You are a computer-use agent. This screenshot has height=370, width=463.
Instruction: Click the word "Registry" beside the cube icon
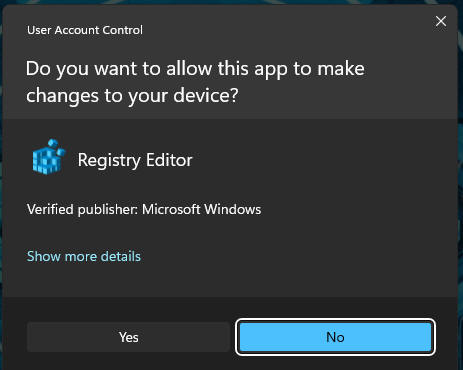point(109,160)
